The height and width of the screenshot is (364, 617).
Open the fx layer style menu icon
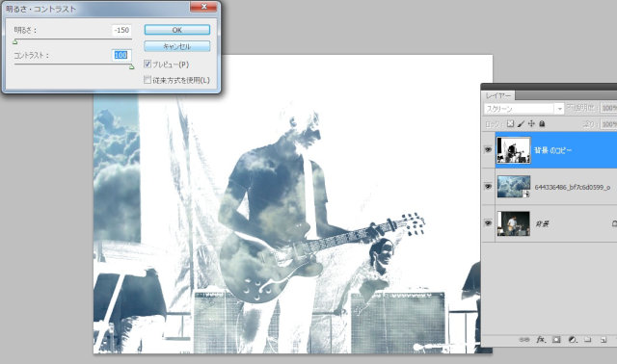coord(541,339)
